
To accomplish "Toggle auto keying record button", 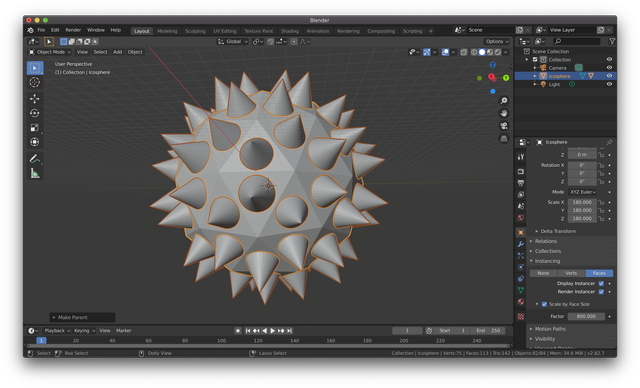I will point(238,331).
